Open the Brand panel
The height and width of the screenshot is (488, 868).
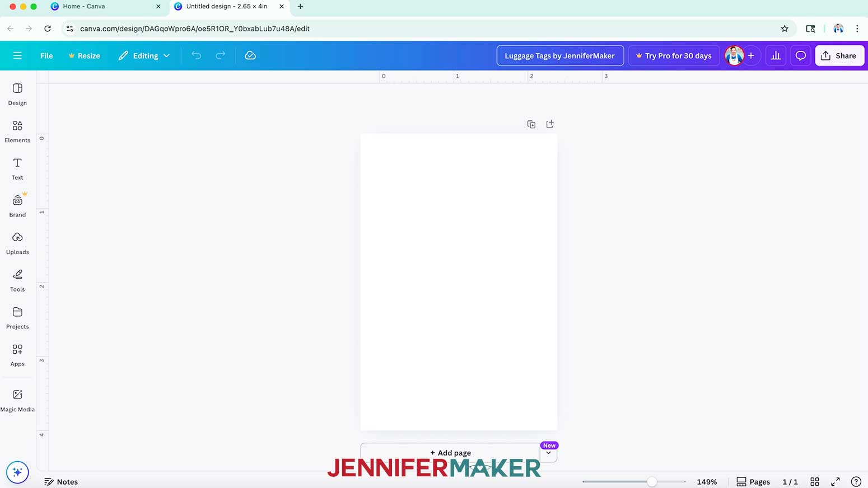pos(17,206)
